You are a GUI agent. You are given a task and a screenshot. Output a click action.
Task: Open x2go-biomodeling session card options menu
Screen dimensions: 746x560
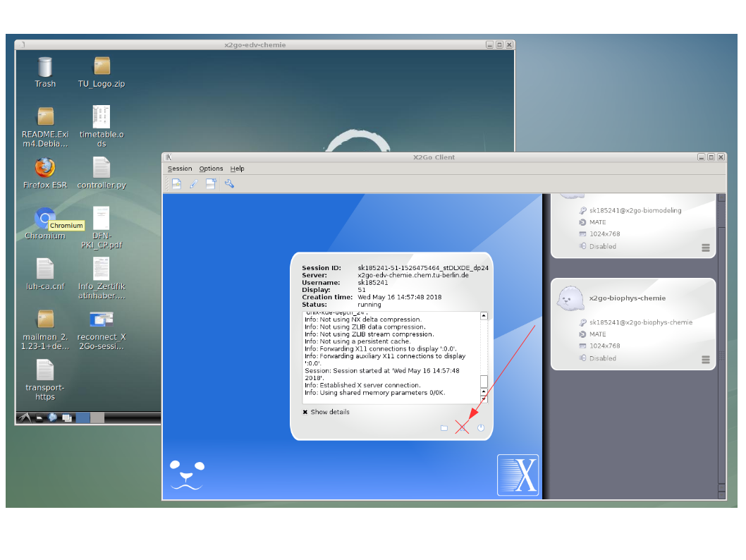(x=706, y=248)
